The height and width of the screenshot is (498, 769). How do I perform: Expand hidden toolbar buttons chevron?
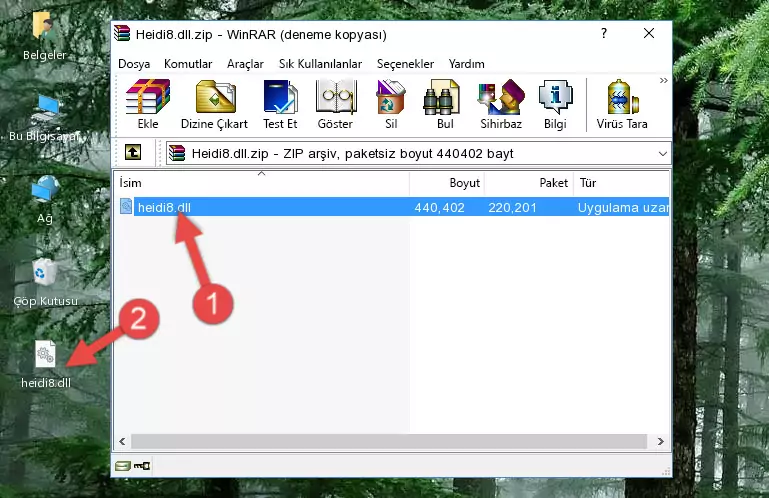pos(664,80)
